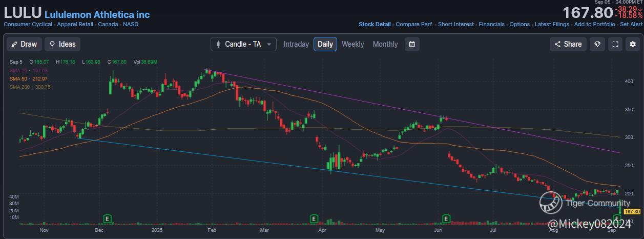
Task: Click the Vol 36.69M readout
Action: 145,62
